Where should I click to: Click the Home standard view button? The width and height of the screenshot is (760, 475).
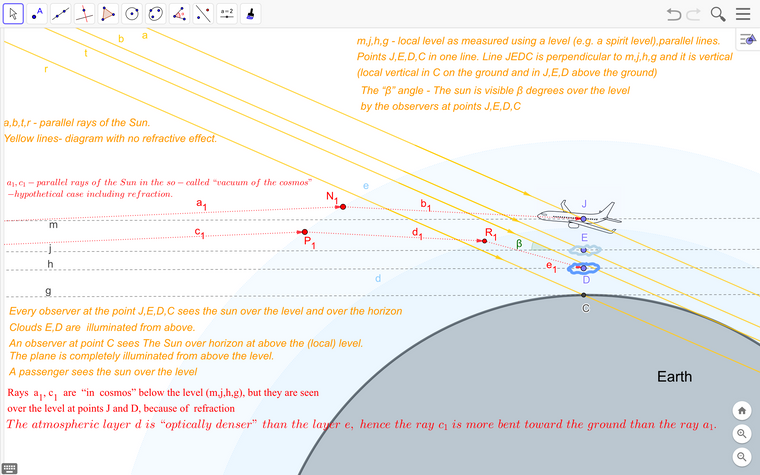point(742,411)
